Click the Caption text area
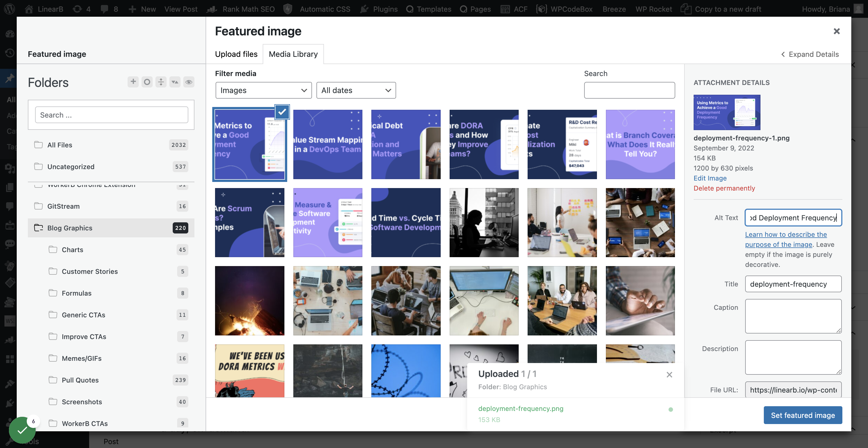 click(x=793, y=316)
